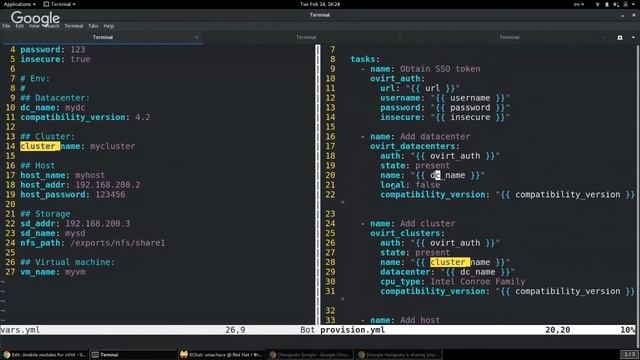
Task: Minimize the Terminal window
Action: click(x=622, y=15)
